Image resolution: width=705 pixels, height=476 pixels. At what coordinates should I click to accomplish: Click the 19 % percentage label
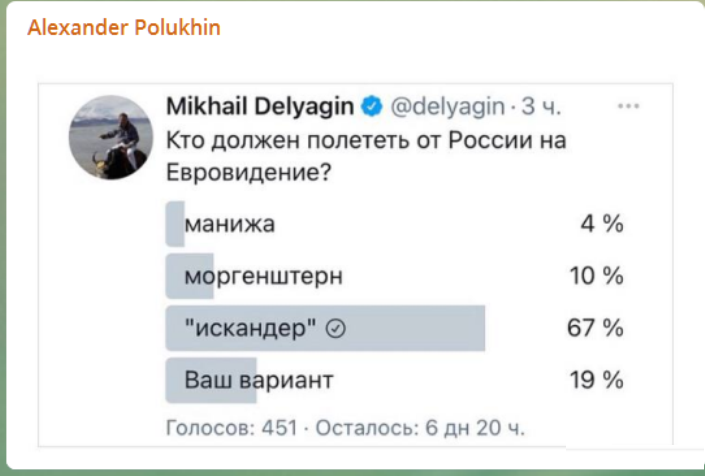tap(597, 380)
